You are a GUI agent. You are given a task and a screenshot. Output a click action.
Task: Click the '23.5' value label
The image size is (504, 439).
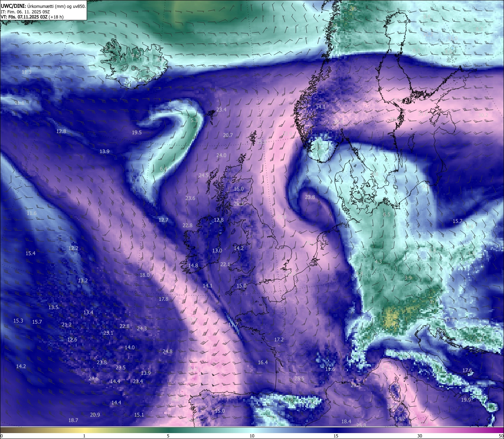tap(120, 368)
